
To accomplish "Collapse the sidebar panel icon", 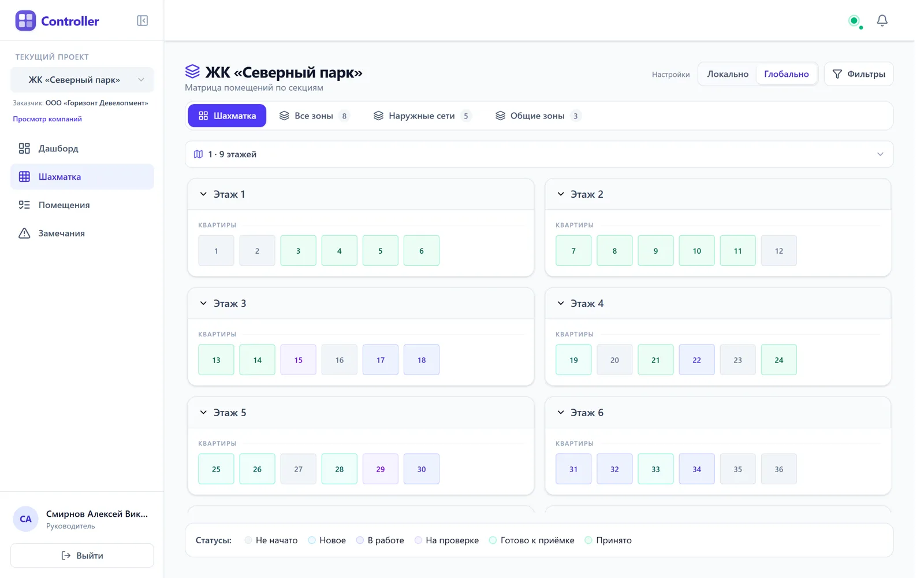I will pos(142,21).
